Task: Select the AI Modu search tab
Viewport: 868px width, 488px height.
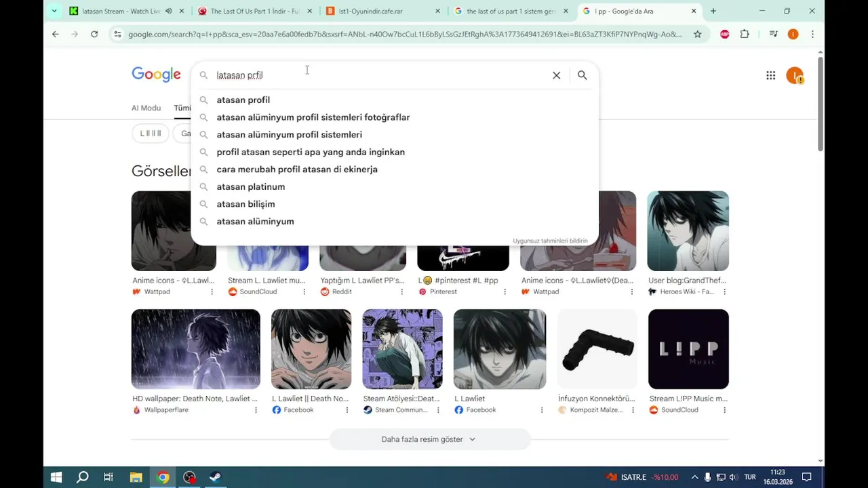Action: coord(146,108)
